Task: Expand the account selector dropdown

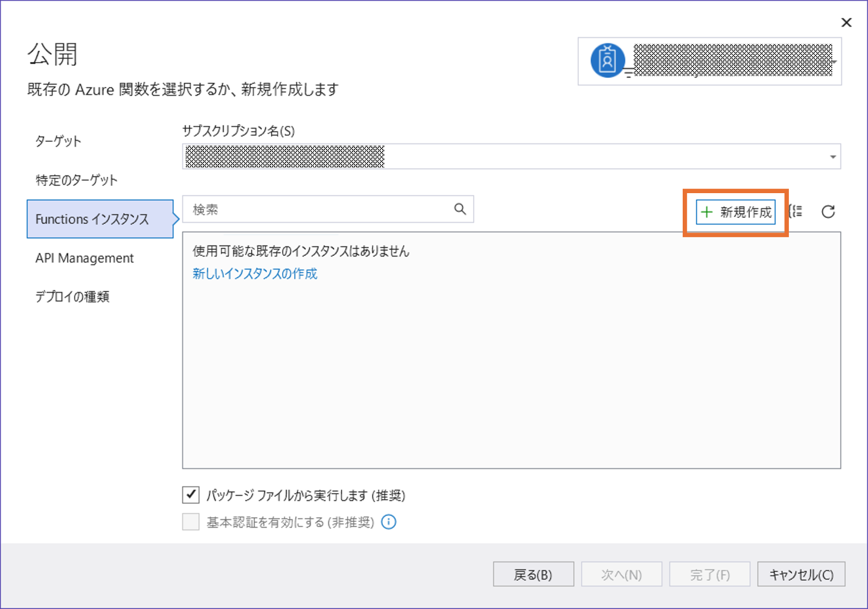Action: coord(835,62)
